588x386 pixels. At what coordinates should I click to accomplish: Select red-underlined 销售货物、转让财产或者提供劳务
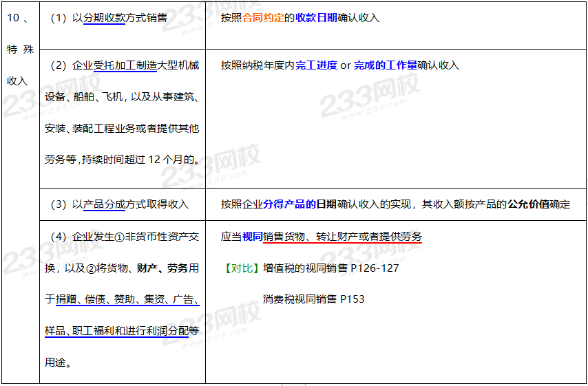pos(342,237)
